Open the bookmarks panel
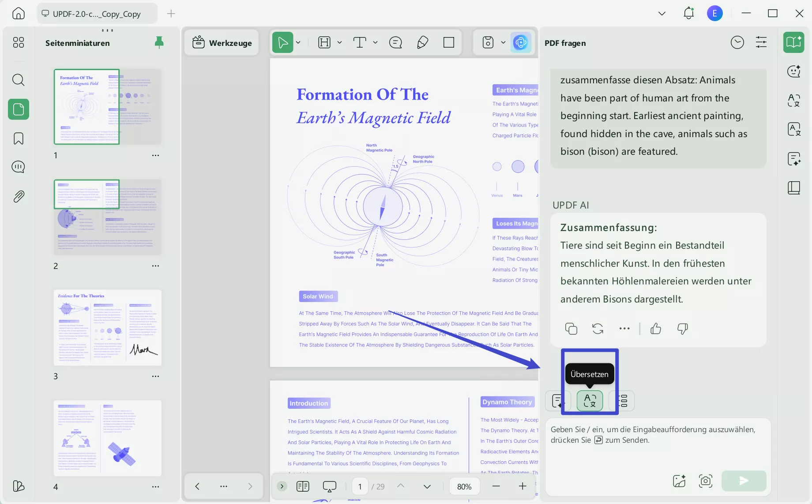The height and width of the screenshot is (504, 812). [19, 138]
